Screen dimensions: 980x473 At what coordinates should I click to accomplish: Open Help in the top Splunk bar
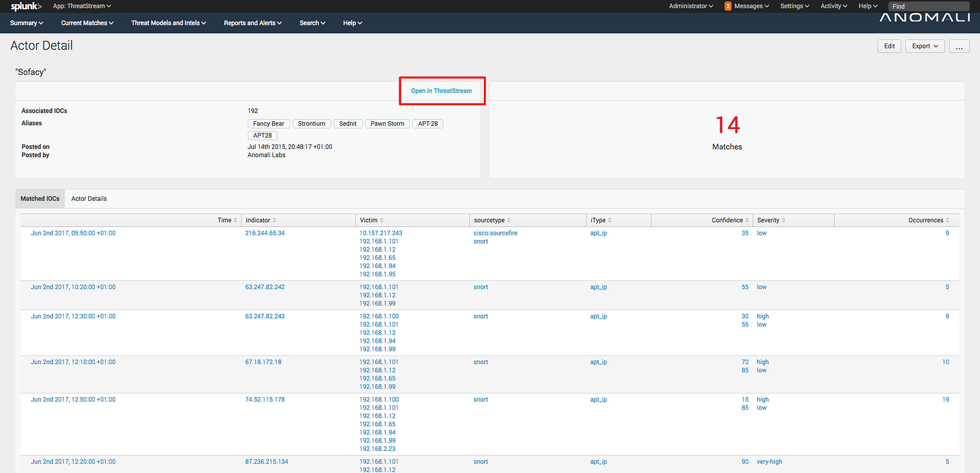(868, 6)
